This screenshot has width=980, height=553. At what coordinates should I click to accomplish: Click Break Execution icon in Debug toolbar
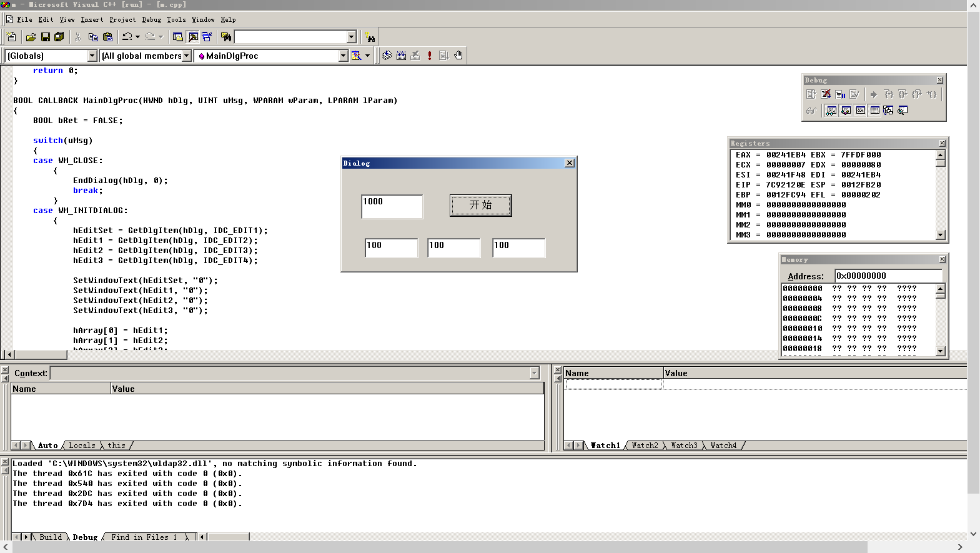tap(840, 94)
